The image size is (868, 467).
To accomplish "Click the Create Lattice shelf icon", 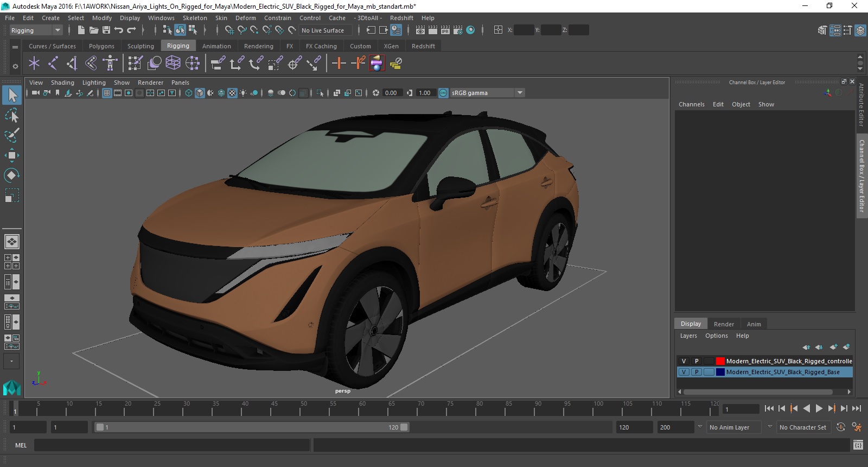I will 173,64.
